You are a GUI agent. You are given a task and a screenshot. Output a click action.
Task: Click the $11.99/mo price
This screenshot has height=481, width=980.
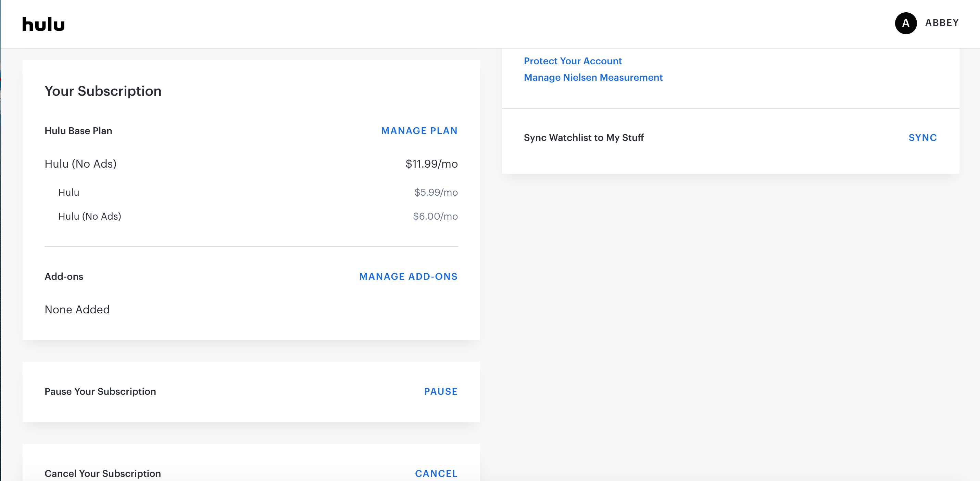[431, 164]
